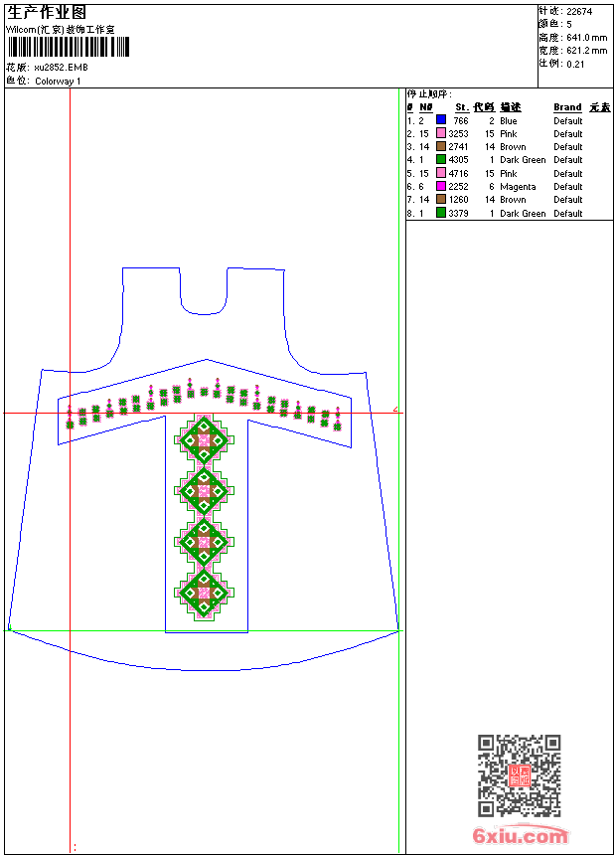Select the magenta swatch in stop row 6
This screenshot has width=616, height=855.
(441, 186)
